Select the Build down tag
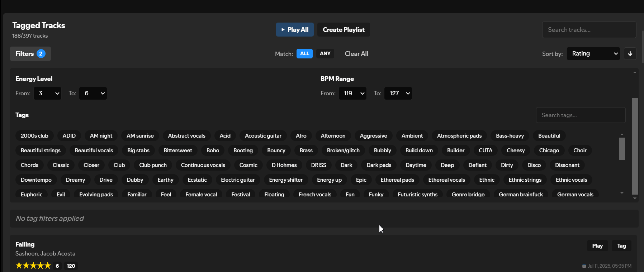Screen dimensions: 644x272 pyautogui.click(x=419, y=151)
